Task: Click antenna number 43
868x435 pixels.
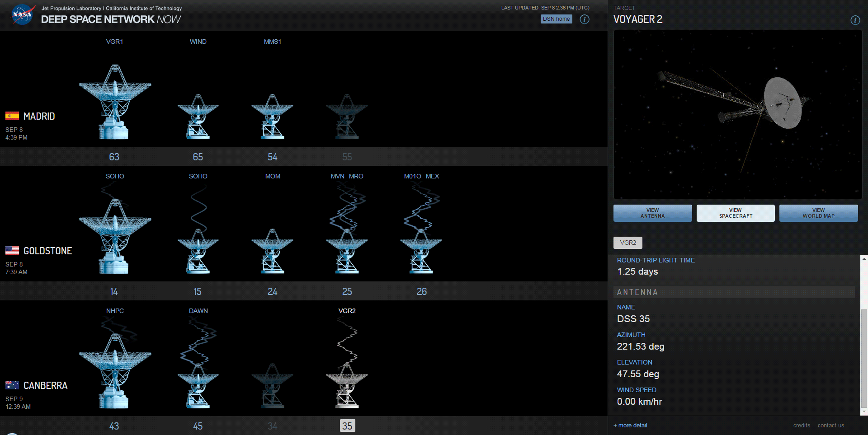Action: [x=114, y=426]
